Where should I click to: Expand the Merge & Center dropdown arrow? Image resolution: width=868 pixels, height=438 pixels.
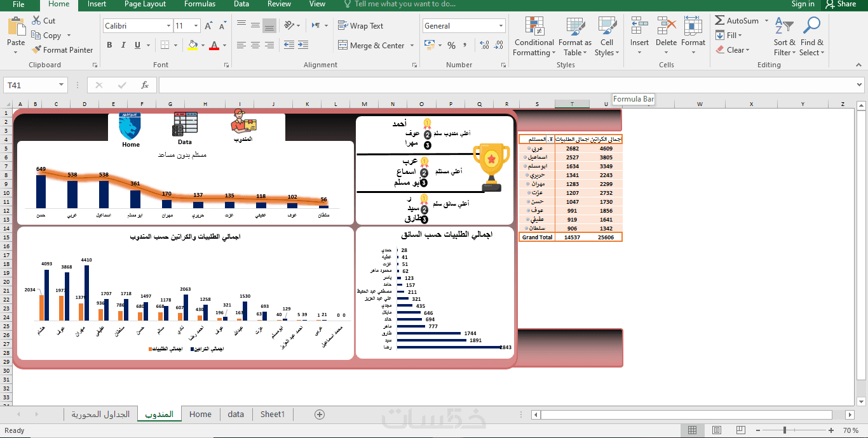click(x=412, y=46)
